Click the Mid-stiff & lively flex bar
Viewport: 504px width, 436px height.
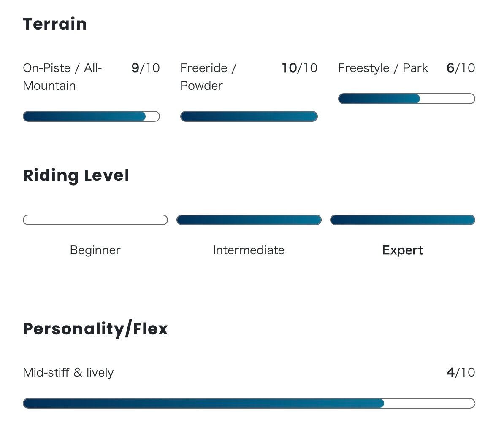coord(249,403)
